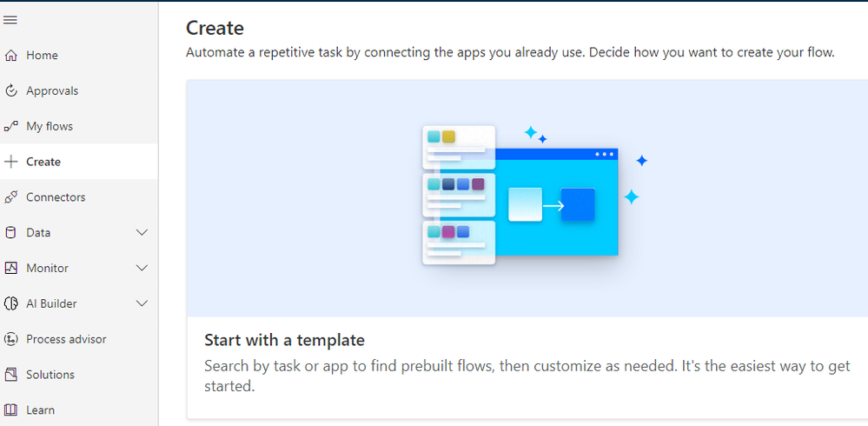
Task: Click the Create plus icon
Action: click(x=11, y=162)
